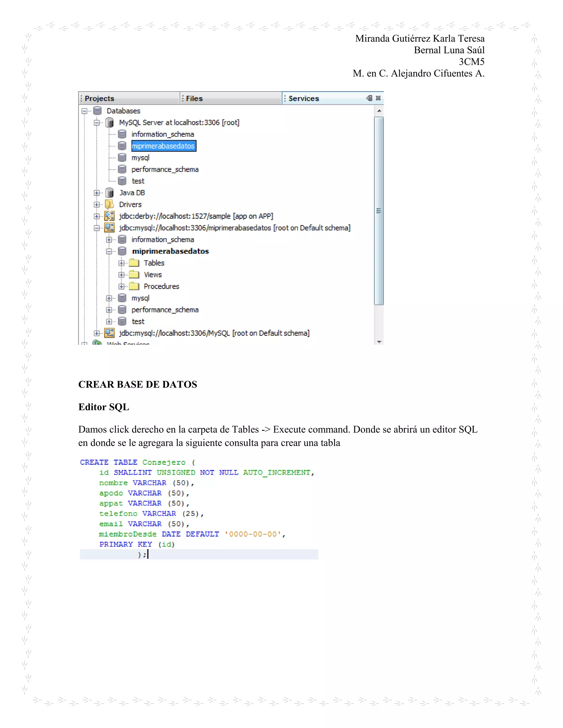Minimize the Services panel window icon
Screen dimensions: 563x728
(369, 98)
